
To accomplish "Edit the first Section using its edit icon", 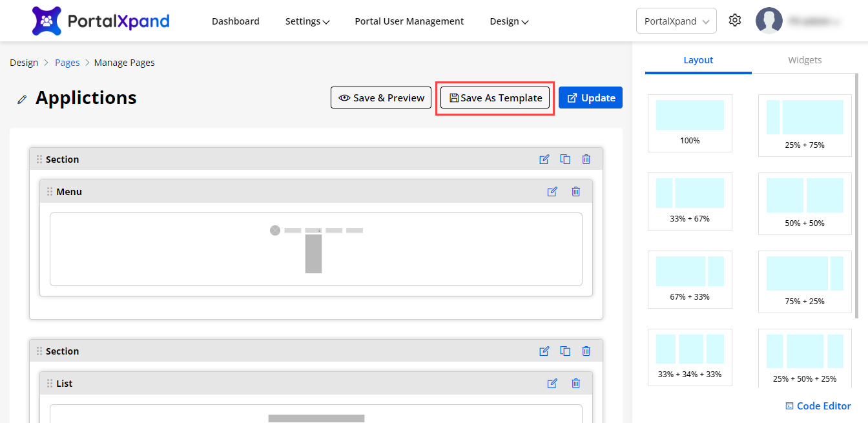I will click(x=544, y=160).
